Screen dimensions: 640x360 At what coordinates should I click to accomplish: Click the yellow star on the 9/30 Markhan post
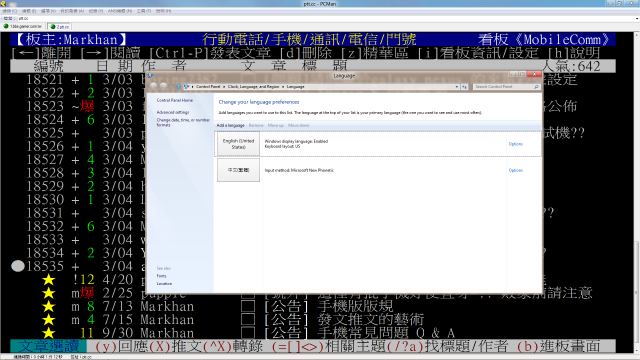tap(49, 333)
